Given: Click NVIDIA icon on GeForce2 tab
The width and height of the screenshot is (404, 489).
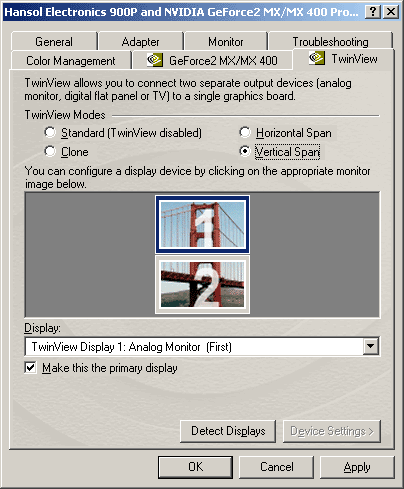Looking at the screenshot, I should point(155,60).
